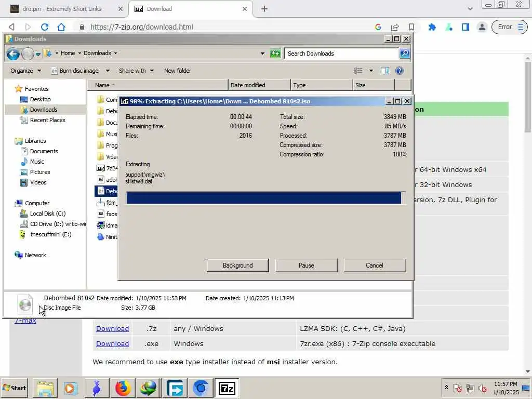Screen dimensions: 532x399
Task: Go to browser home page
Action: coord(61,27)
